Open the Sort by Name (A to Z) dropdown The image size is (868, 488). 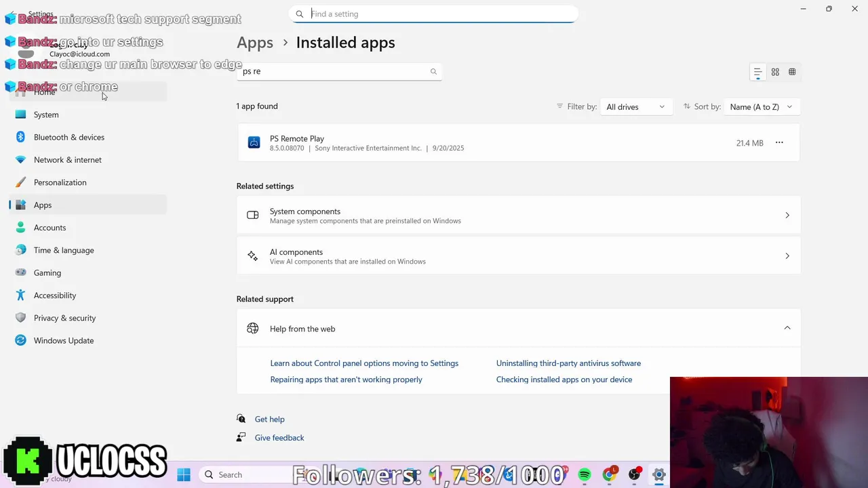tap(762, 106)
